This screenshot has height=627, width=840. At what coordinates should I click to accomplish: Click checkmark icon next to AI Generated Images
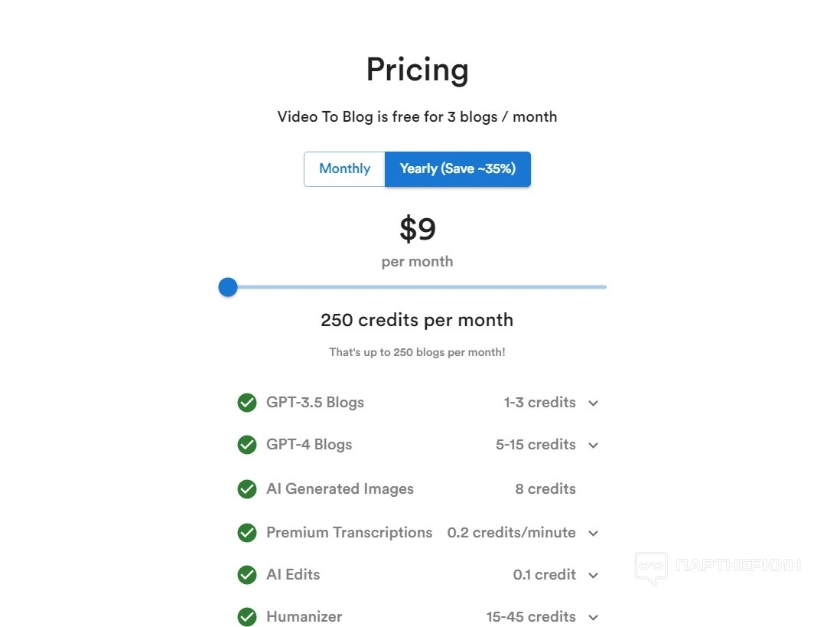pyautogui.click(x=246, y=489)
